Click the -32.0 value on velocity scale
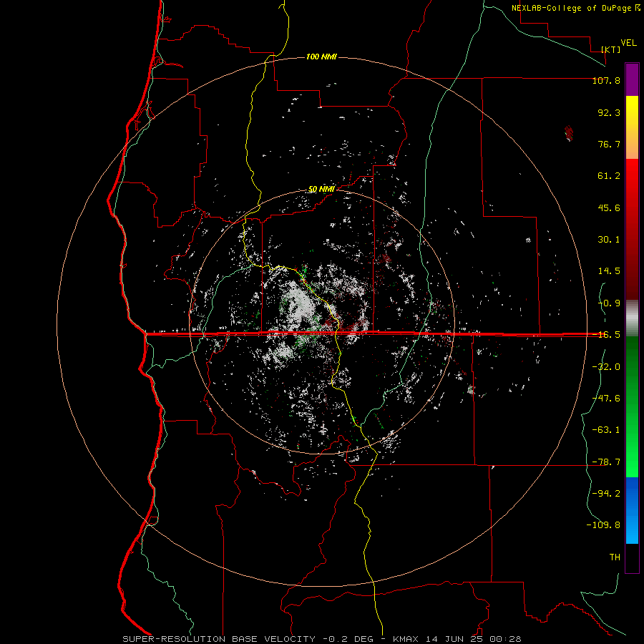Image resolution: width=644 pixels, height=644 pixels. [x=606, y=367]
